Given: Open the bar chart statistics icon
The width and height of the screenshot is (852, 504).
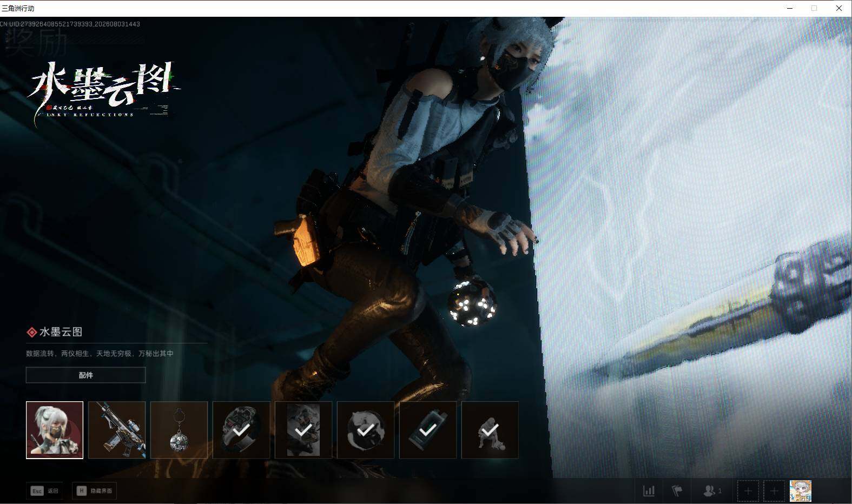Looking at the screenshot, I should point(649,490).
